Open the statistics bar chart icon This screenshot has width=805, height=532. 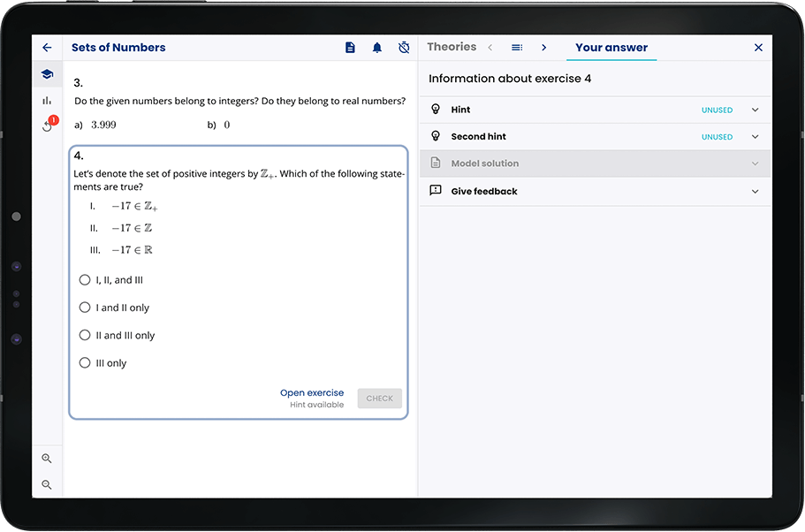(x=47, y=100)
